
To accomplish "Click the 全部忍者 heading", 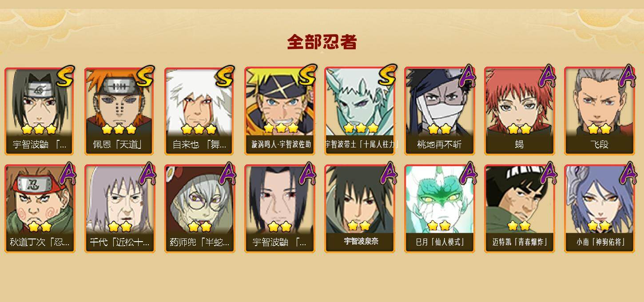I will point(322,42).
